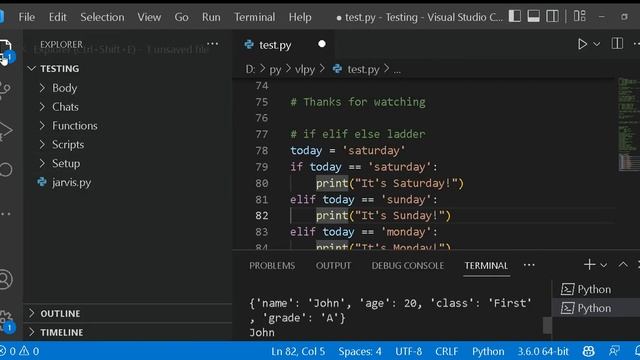This screenshot has height=360, width=640.
Task: Change encoding via UTF-8 status item
Action: (409, 351)
